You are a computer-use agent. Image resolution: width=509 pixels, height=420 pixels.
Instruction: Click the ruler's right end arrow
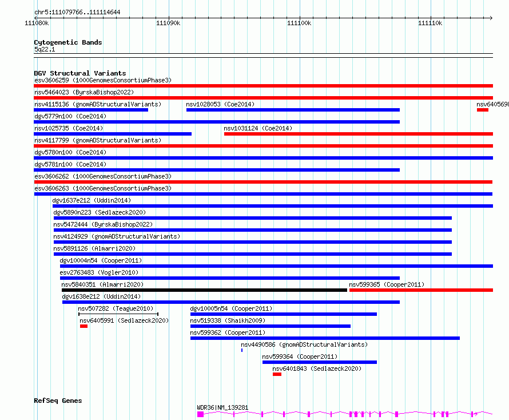[491, 18]
